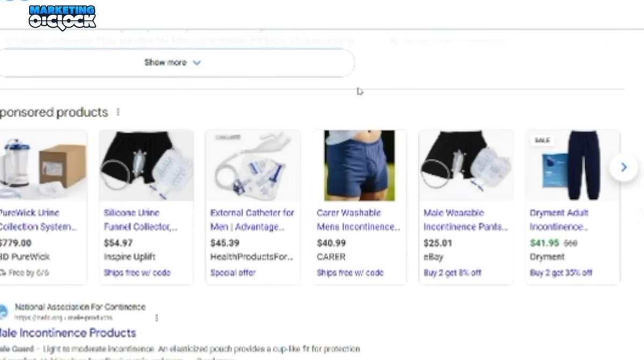Viewport: 644px width, 360px height.
Task: Open the National Association For Continence site name
Action: (x=80, y=307)
